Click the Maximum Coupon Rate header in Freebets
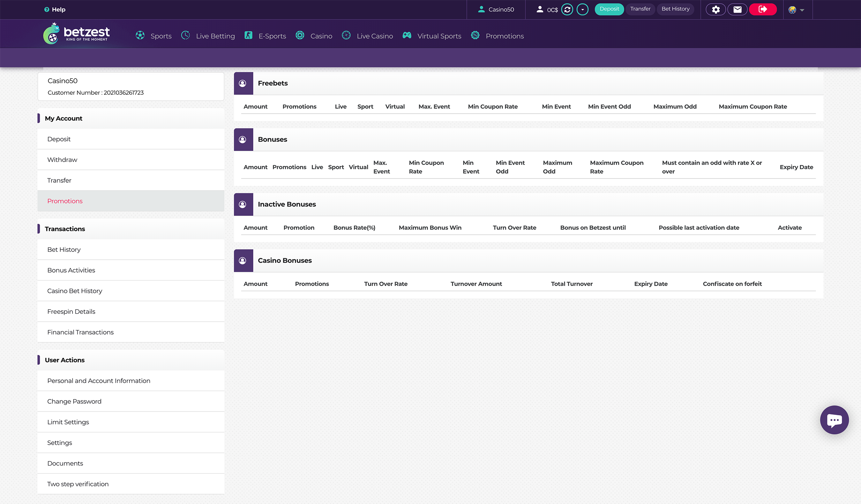861x504 pixels. click(753, 107)
